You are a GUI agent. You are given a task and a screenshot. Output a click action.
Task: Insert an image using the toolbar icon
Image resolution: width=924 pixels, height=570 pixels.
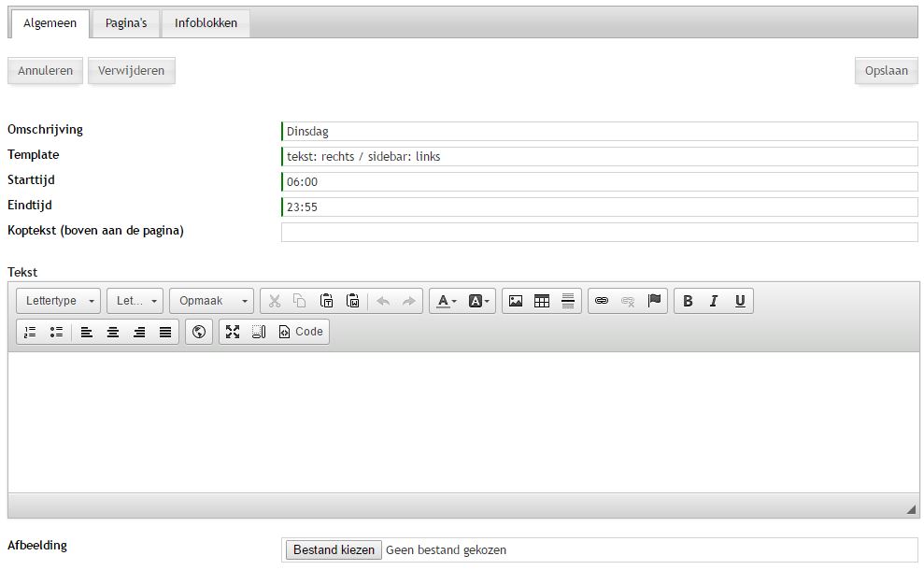pyautogui.click(x=516, y=301)
